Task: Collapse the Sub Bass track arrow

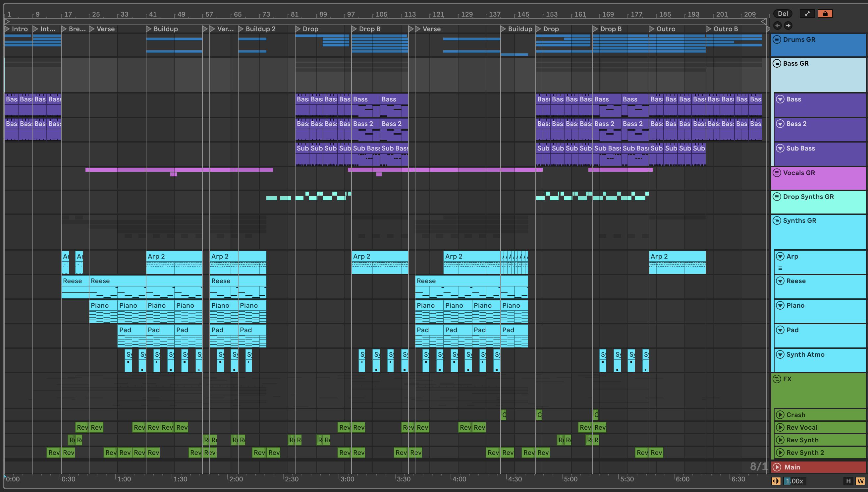Action: [x=780, y=148]
